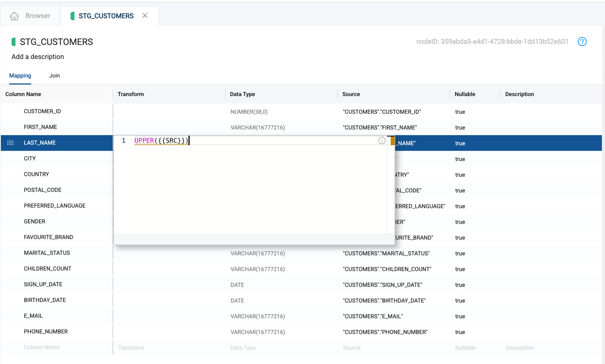Click the nodeID text in header
The height and width of the screenshot is (364, 605).
pos(492,42)
